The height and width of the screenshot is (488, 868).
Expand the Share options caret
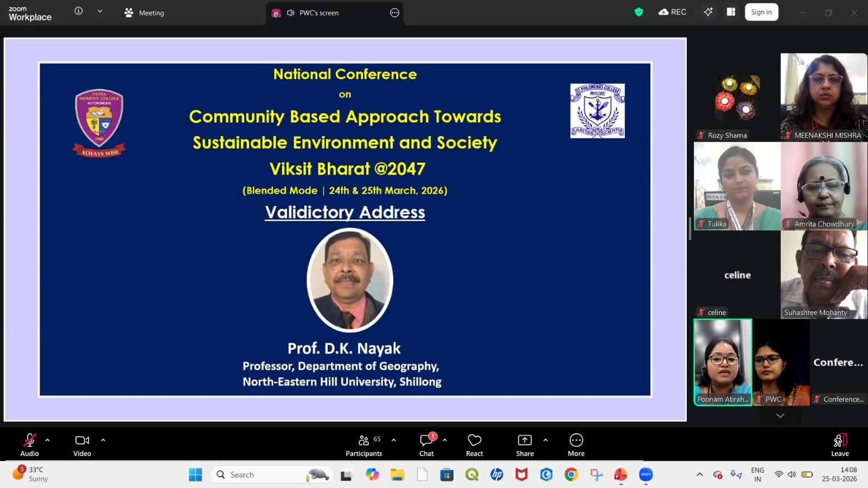coord(546,440)
